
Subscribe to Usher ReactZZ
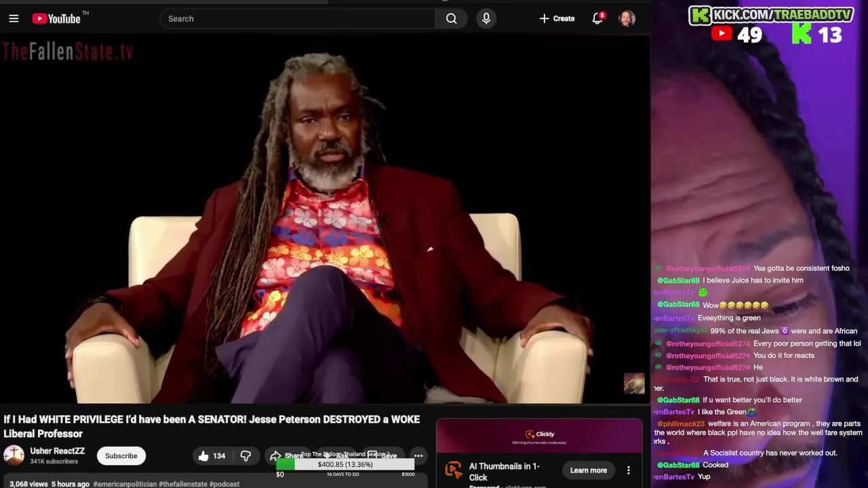pyautogui.click(x=121, y=455)
